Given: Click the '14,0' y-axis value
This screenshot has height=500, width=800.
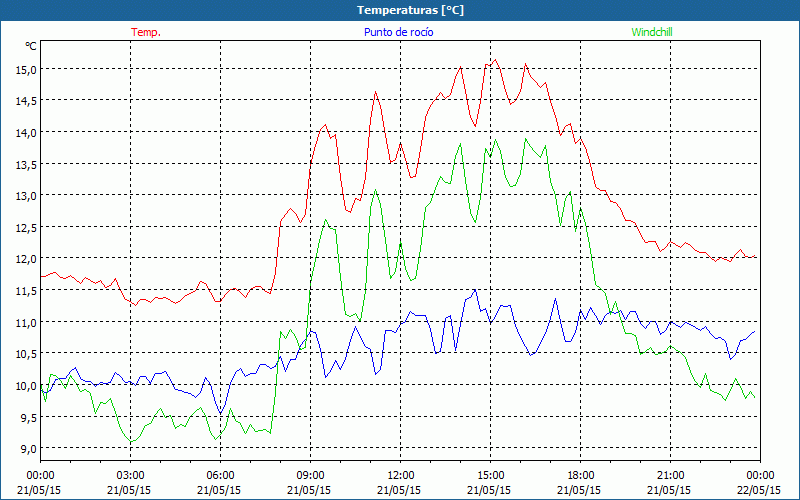Looking at the screenshot, I should [x=26, y=133].
